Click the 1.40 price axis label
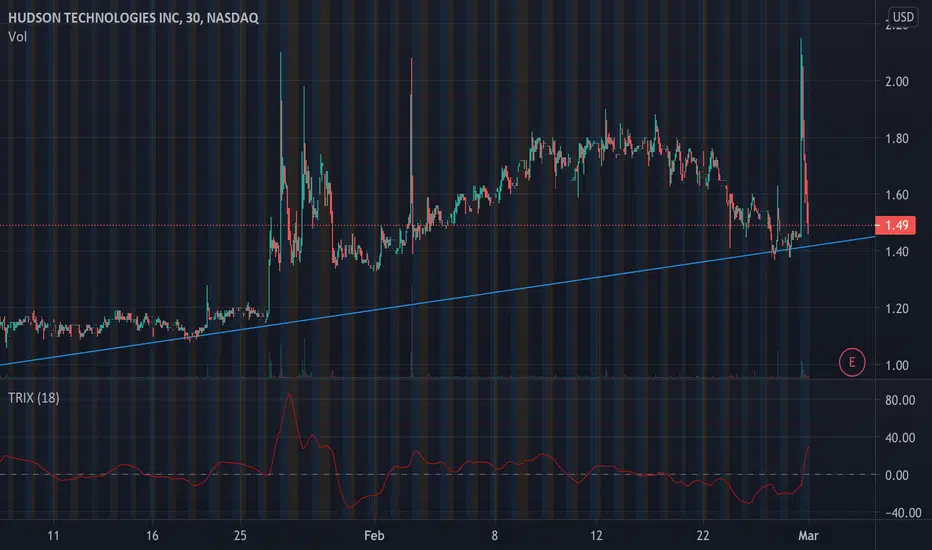The image size is (932, 550). (x=897, y=252)
